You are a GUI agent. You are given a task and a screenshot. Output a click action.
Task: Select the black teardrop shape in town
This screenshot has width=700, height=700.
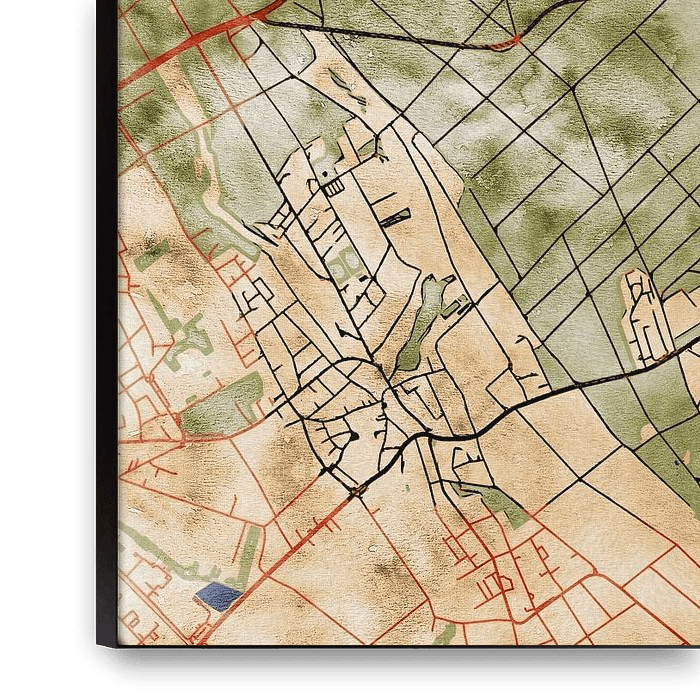[x=353, y=435]
